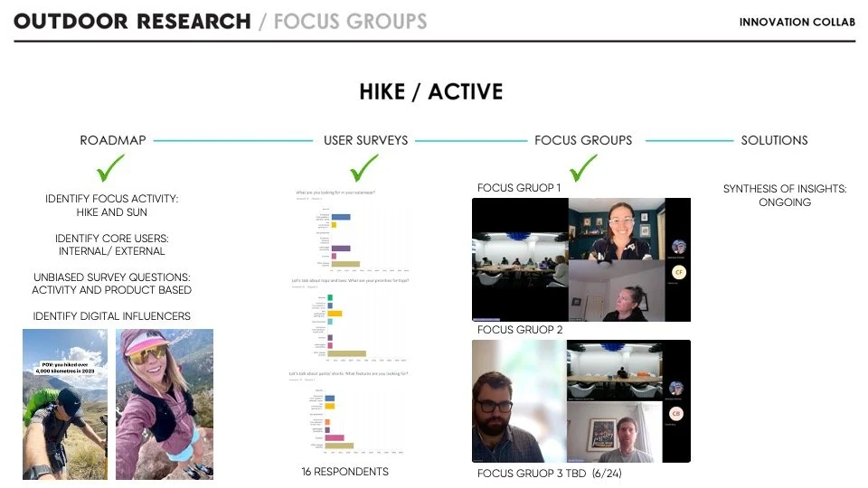Click the '16 RESPONDENTS' label
The width and height of the screenshot is (868, 488).
click(344, 472)
